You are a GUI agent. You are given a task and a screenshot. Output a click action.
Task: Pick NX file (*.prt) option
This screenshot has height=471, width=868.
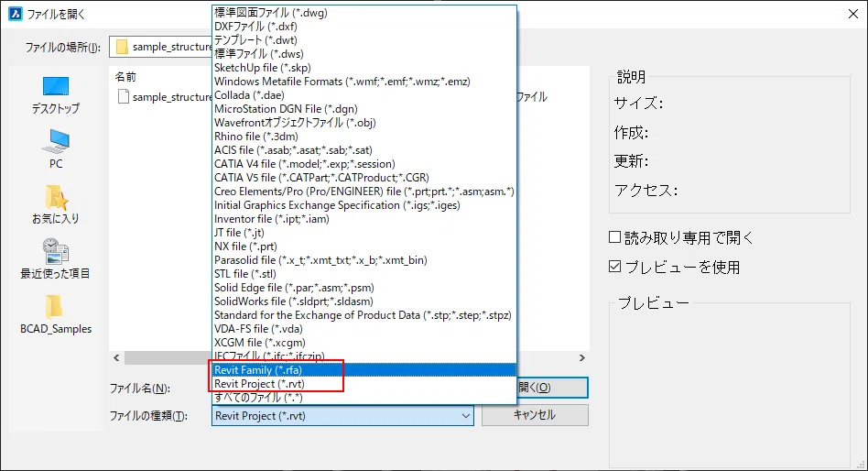(364, 246)
